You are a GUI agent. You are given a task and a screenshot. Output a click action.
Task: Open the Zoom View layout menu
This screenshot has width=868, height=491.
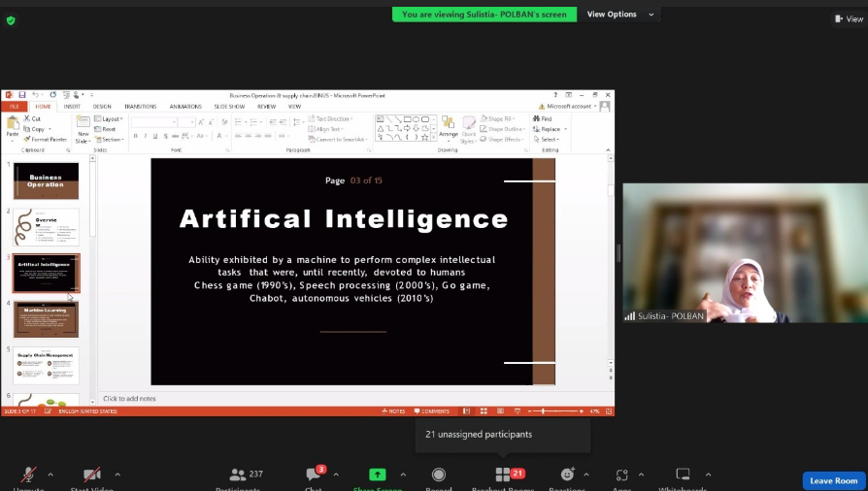coord(848,18)
